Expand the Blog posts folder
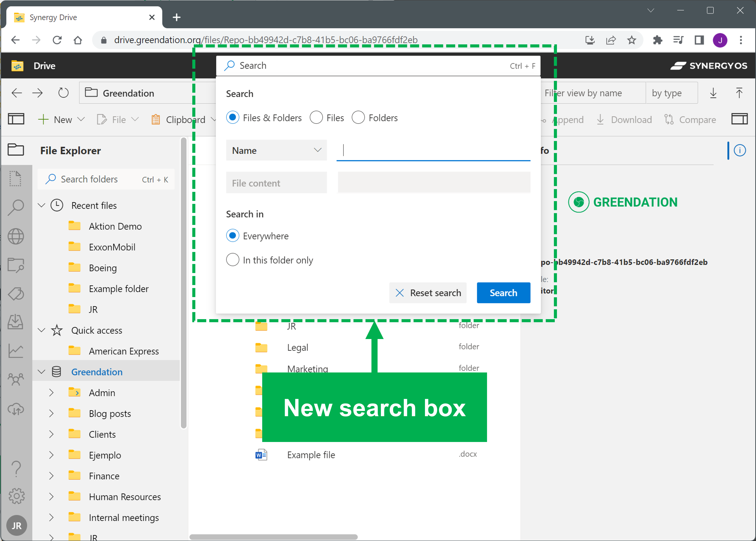 point(51,413)
